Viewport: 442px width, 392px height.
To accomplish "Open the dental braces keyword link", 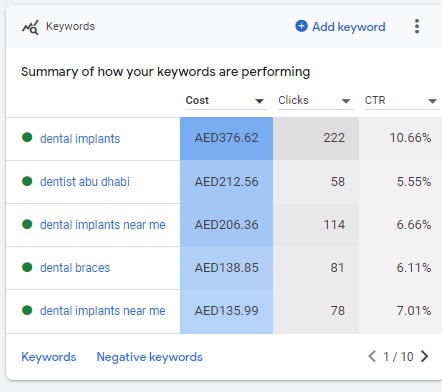I will click(75, 268).
